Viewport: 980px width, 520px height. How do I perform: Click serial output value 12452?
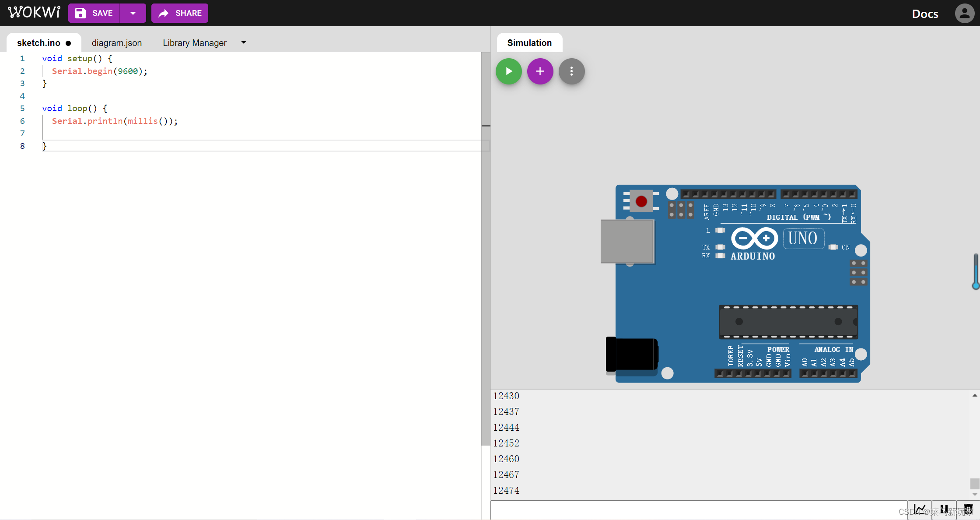coord(506,443)
